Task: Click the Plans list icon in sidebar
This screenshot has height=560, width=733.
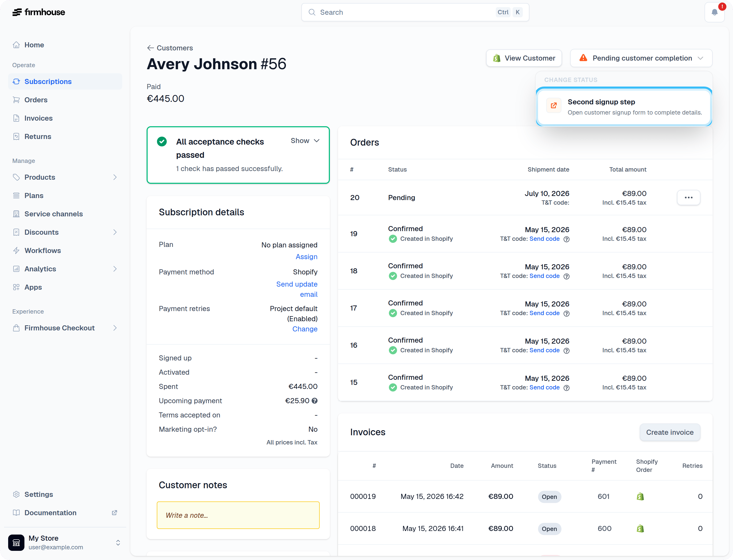Action: pyautogui.click(x=16, y=196)
